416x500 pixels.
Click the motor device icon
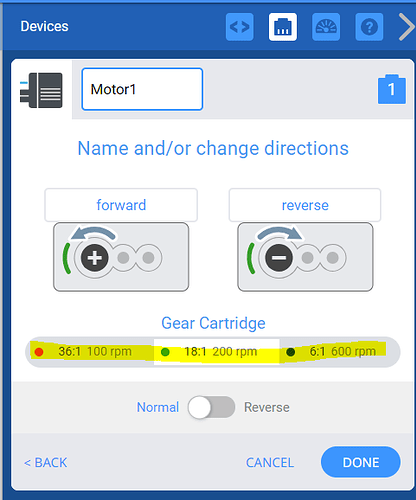coord(41,90)
